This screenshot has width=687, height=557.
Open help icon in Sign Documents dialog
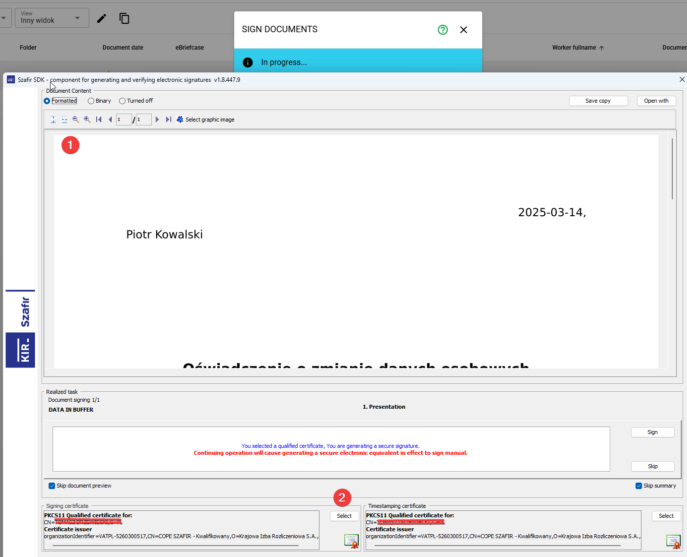coord(443,30)
